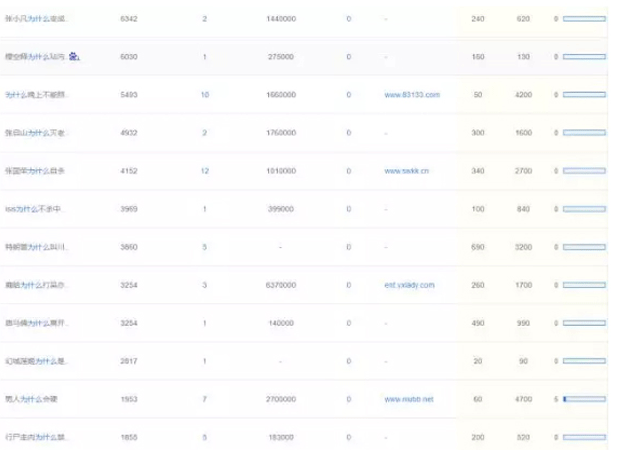Open the 张国荣为什么自杀 keyword link
Screen dimensions: 640x452
(36, 171)
